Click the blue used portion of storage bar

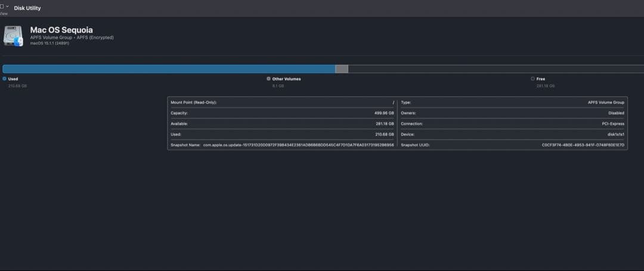168,69
